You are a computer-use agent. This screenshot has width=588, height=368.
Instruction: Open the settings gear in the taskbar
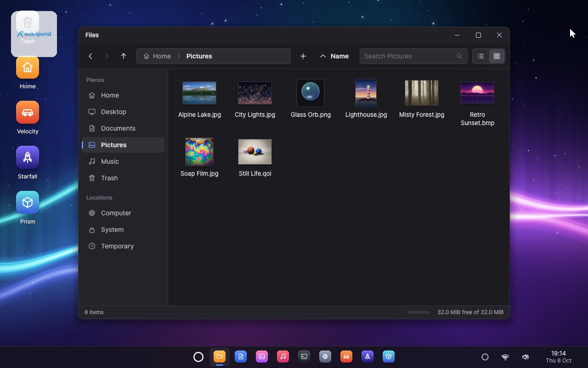tap(325, 356)
